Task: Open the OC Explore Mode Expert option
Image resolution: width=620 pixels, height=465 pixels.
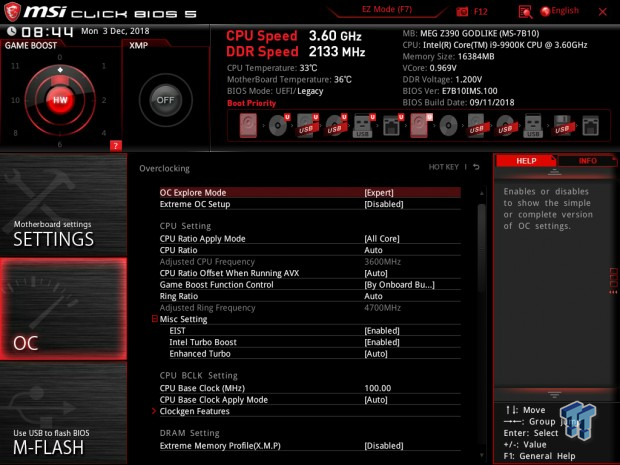Action: pos(310,193)
